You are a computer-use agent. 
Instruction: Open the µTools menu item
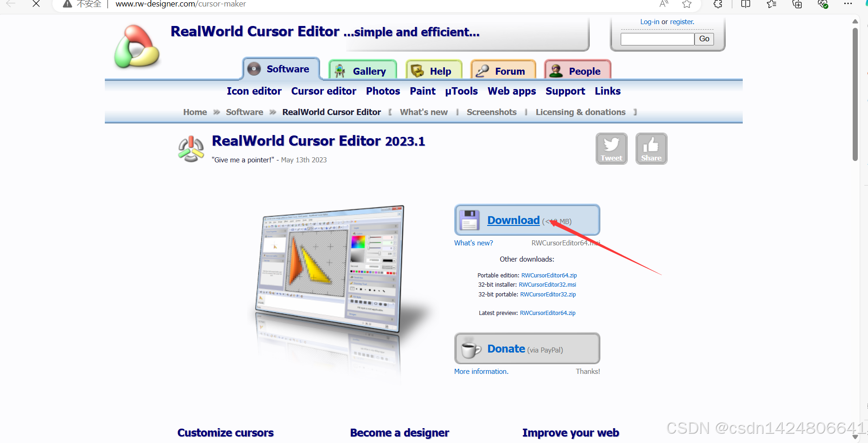(x=461, y=91)
